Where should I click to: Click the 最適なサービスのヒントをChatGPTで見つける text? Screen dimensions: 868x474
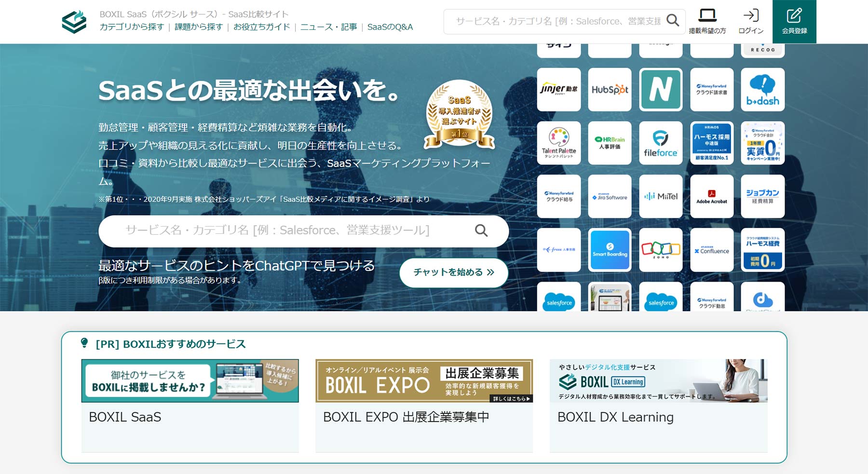[x=236, y=266]
